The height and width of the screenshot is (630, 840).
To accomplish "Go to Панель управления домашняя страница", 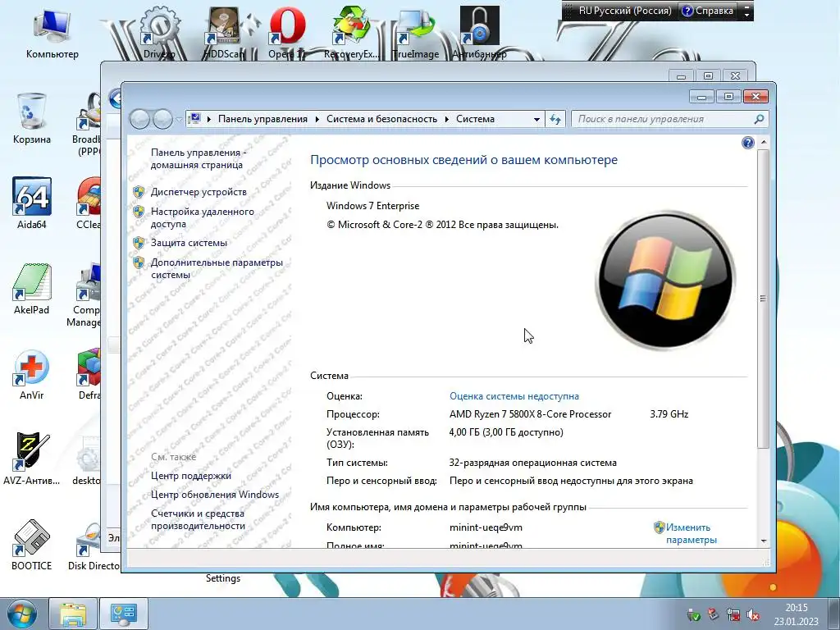I will tap(199, 158).
